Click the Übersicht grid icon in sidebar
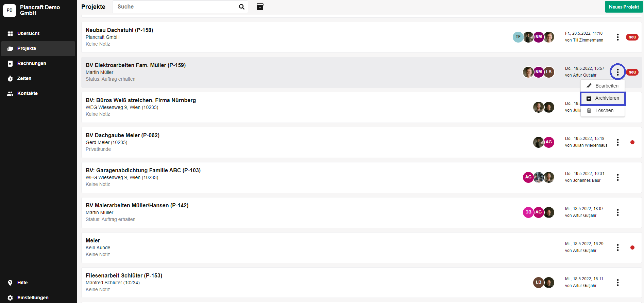 point(10,33)
